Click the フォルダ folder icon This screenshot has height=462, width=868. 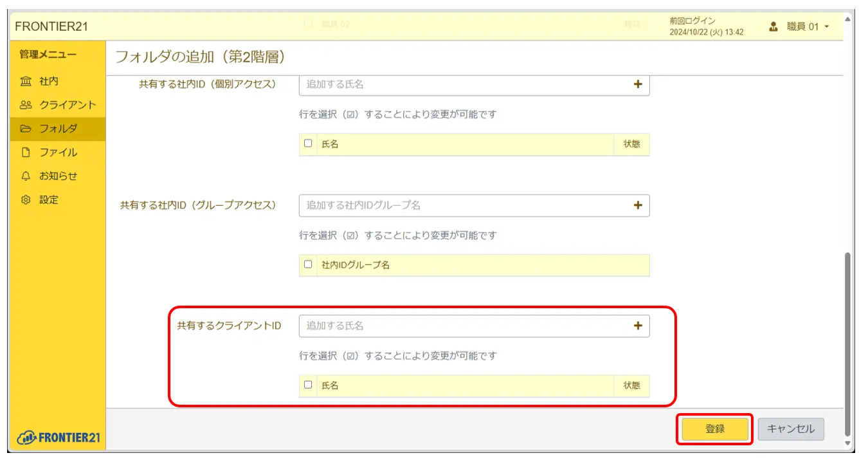[26, 129]
